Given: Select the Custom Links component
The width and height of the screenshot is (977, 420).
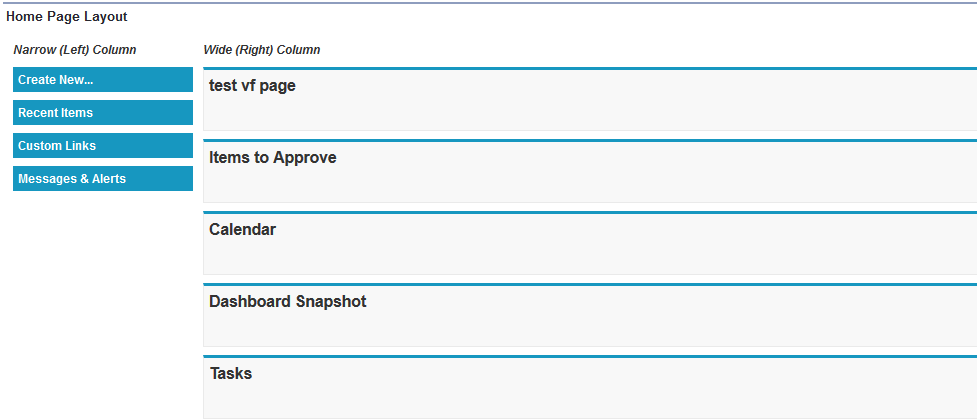Looking at the screenshot, I should (x=102, y=146).
